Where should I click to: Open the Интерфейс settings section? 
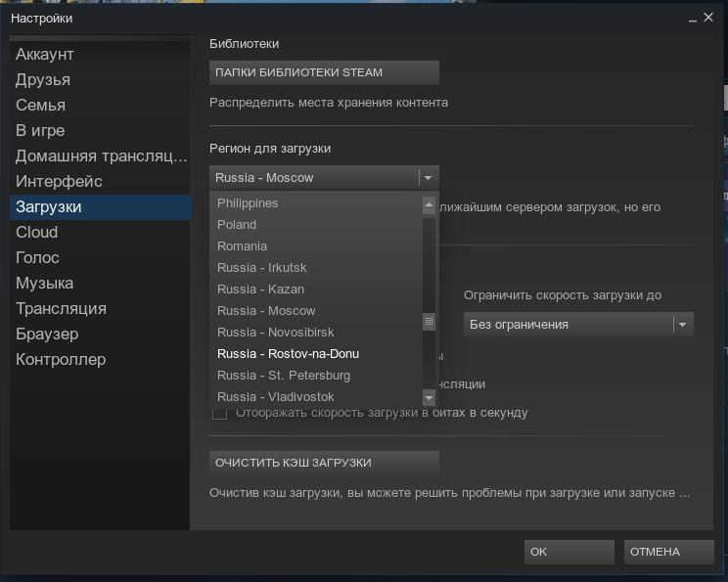pyautogui.click(x=100, y=182)
